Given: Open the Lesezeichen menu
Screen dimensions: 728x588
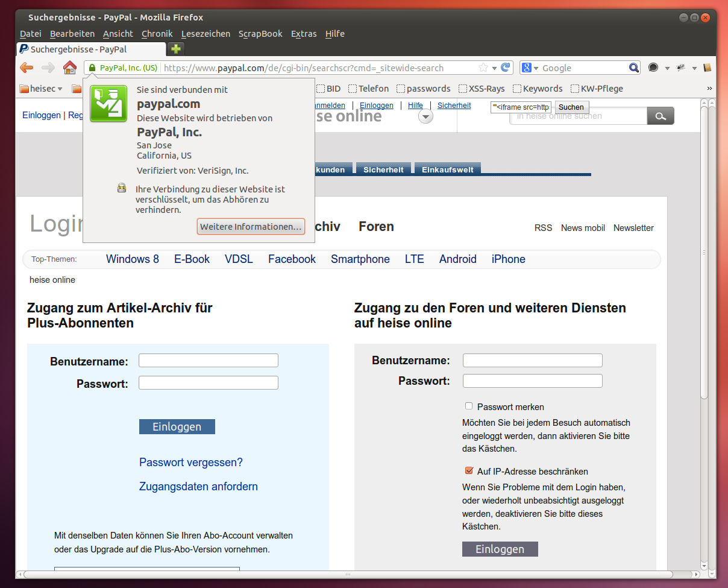Looking at the screenshot, I should pos(206,34).
